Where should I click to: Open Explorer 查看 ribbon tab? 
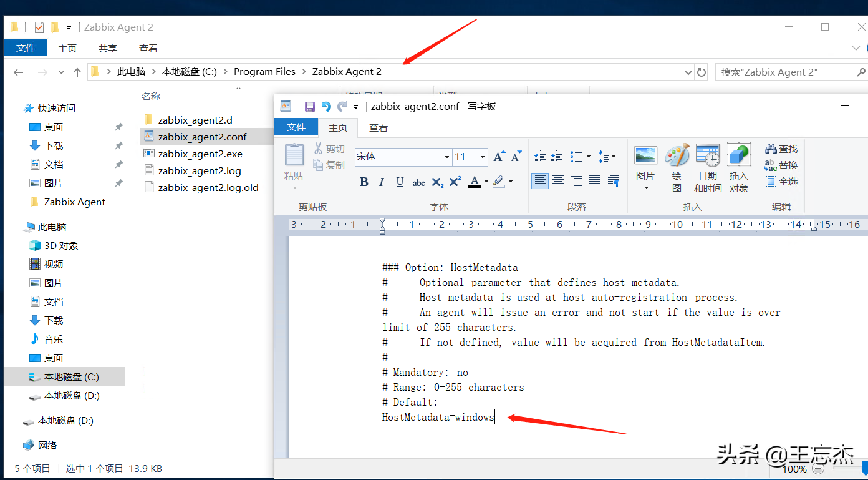click(x=148, y=48)
